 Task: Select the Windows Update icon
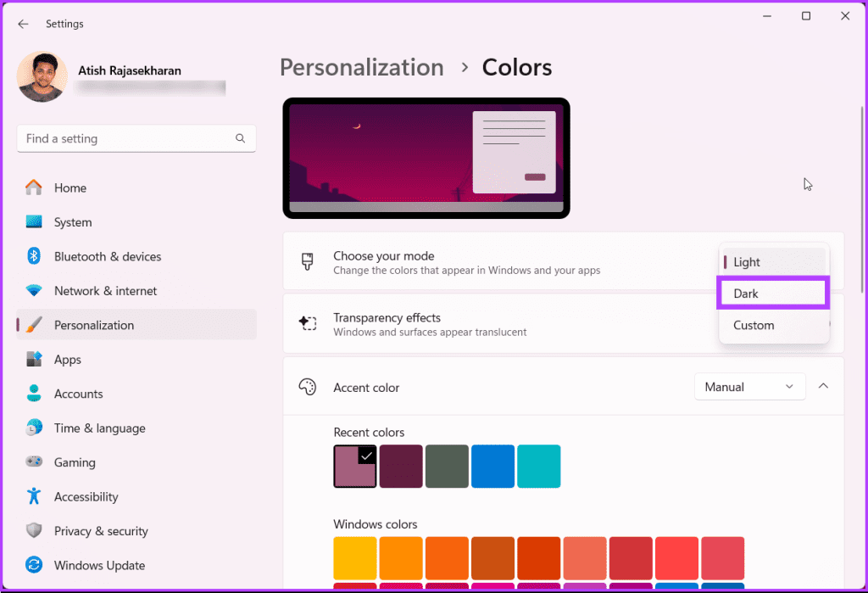point(33,565)
